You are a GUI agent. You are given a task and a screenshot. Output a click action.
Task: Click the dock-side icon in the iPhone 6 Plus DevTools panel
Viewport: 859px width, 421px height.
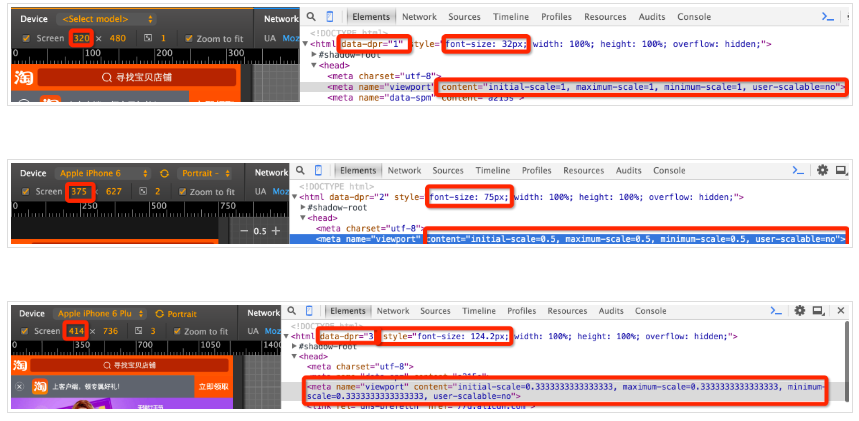[x=818, y=311]
